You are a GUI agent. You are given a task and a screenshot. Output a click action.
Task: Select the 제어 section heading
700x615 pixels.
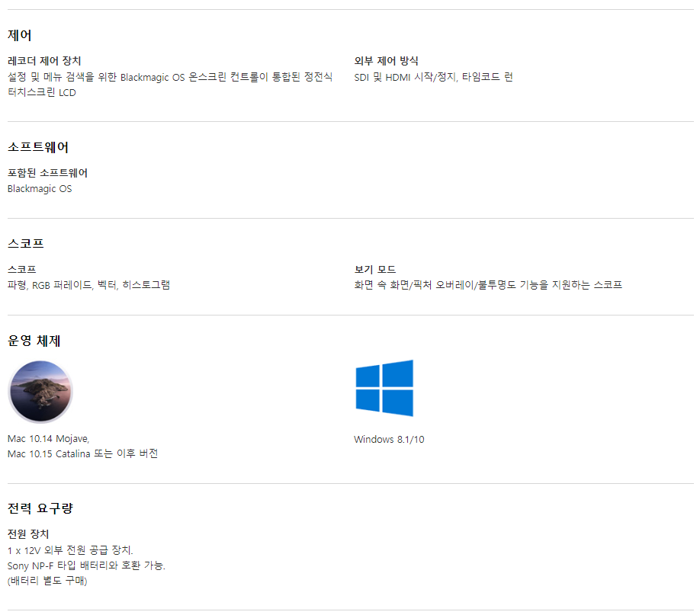tap(20, 35)
